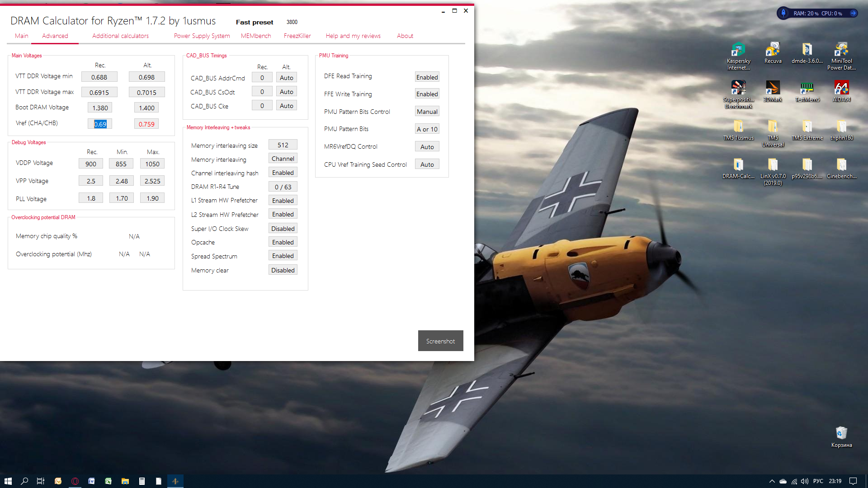Screen dimensions: 868x488
Task: Toggle the Spread Spectrum Enabled value
Action: [283, 256]
